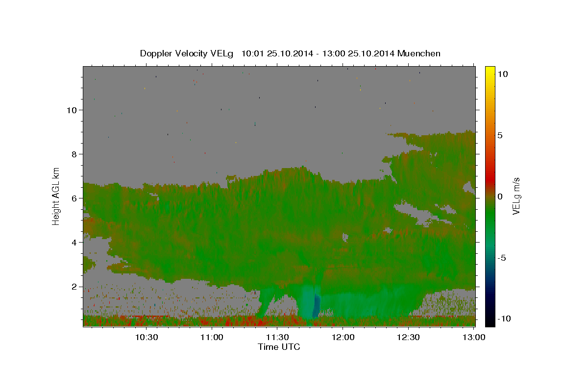Click the height tick label 2
This screenshot has height=392, width=588.
click(x=74, y=287)
